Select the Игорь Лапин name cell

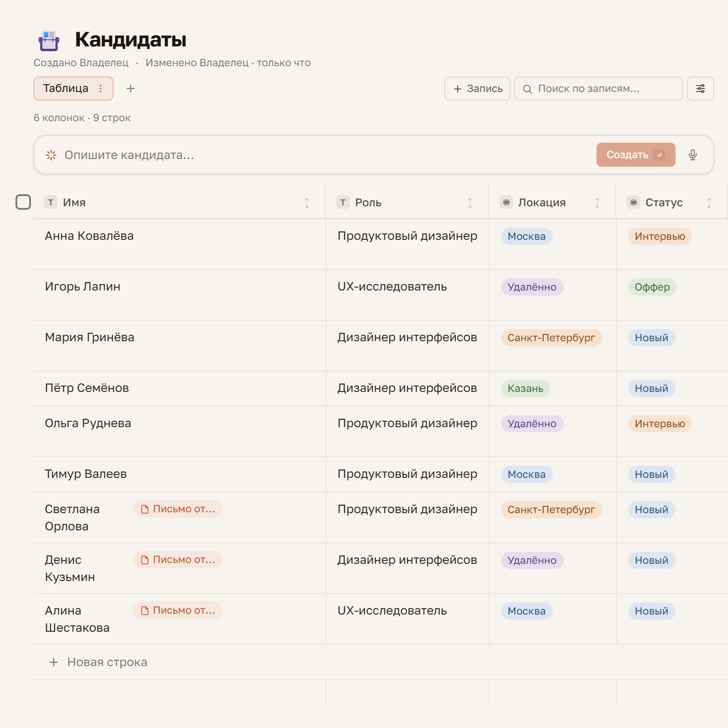(180, 295)
